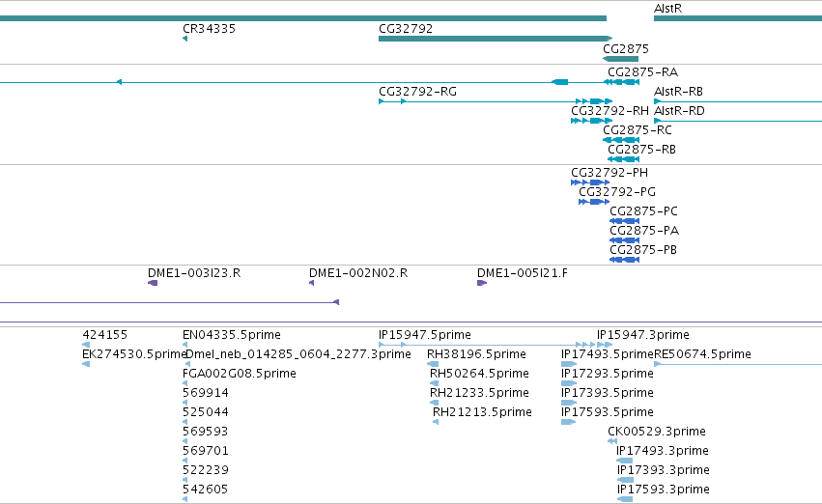The width and height of the screenshot is (822, 504).
Task: Click the CG32792-PH exon glyphs
Action: (590, 182)
